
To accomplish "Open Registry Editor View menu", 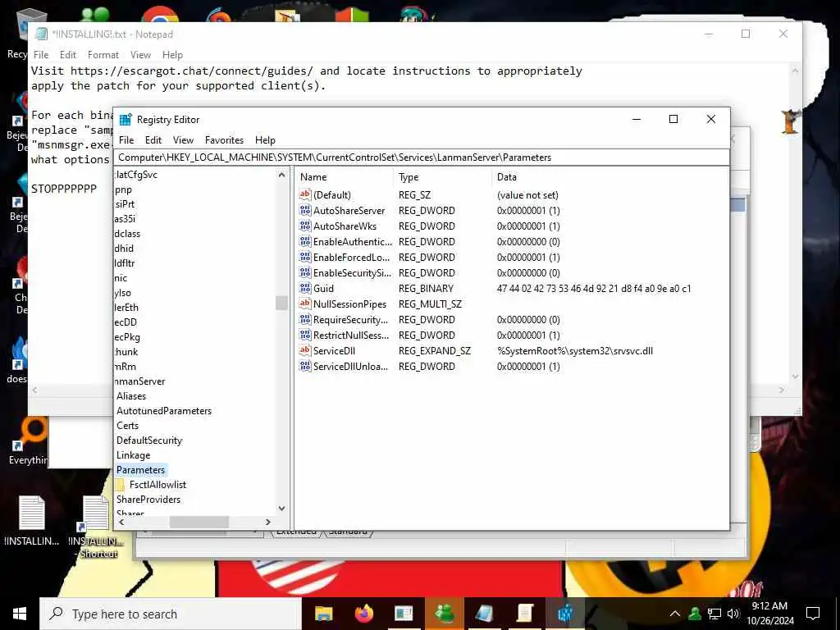I will pos(183,139).
